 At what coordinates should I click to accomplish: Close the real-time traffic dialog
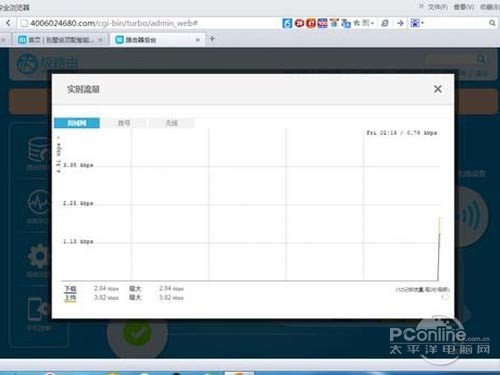(x=438, y=89)
